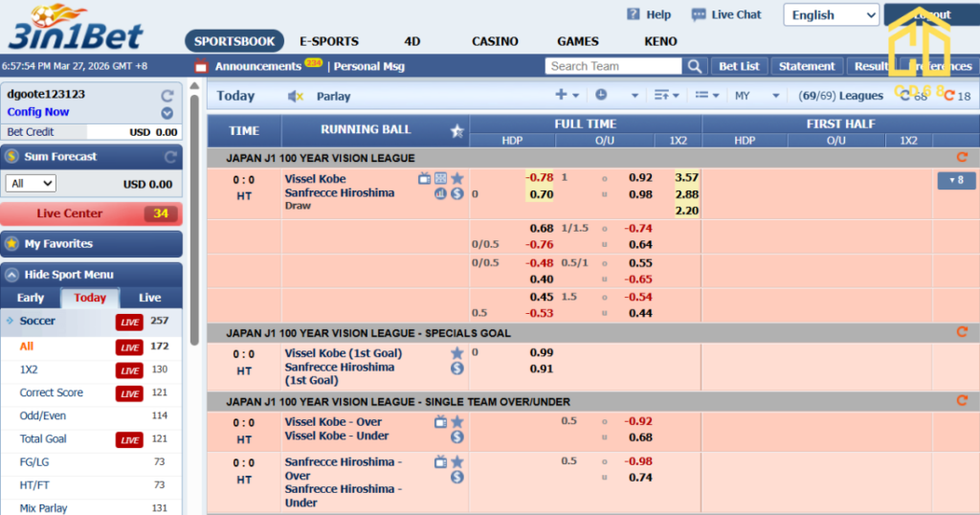The width and height of the screenshot is (980, 515).
Task: Add Vissel Kobe match to favorites star
Action: click(457, 178)
